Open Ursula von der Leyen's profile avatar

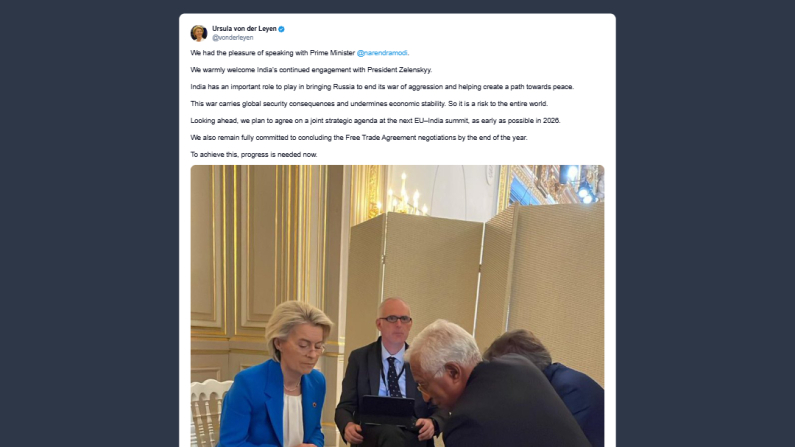pyautogui.click(x=199, y=33)
